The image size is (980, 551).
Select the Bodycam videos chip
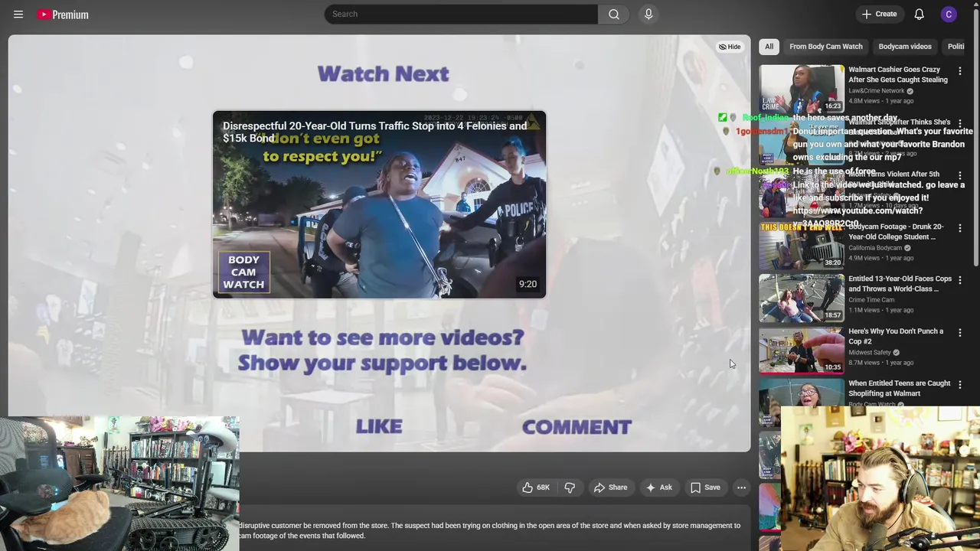905,47
